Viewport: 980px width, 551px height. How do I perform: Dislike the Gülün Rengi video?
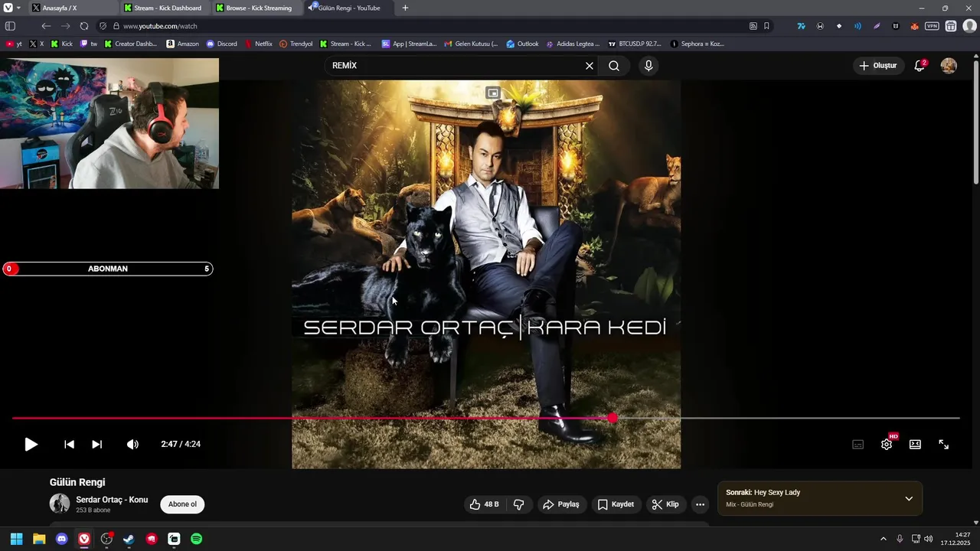[518, 504]
